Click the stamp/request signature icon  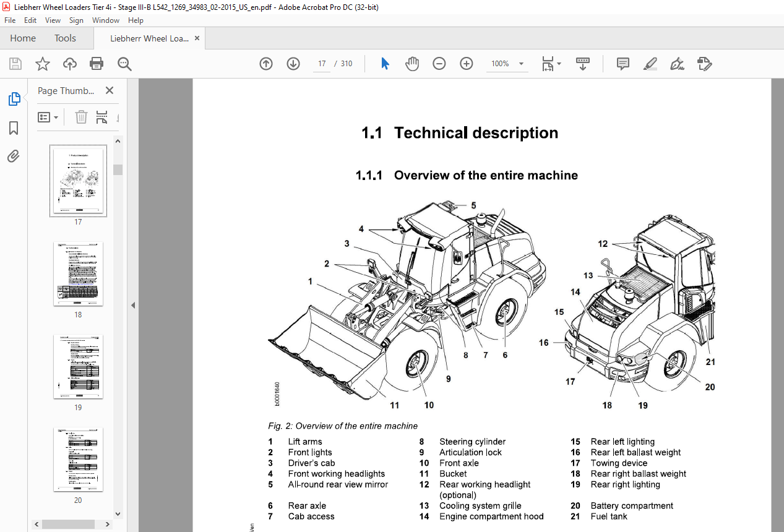point(704,64)
